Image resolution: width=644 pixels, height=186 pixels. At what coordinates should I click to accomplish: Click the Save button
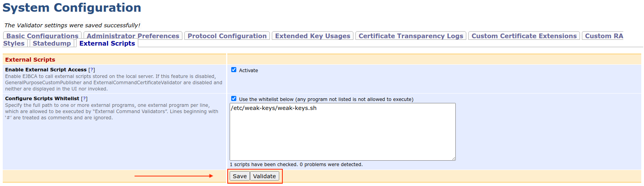(239, 176)
